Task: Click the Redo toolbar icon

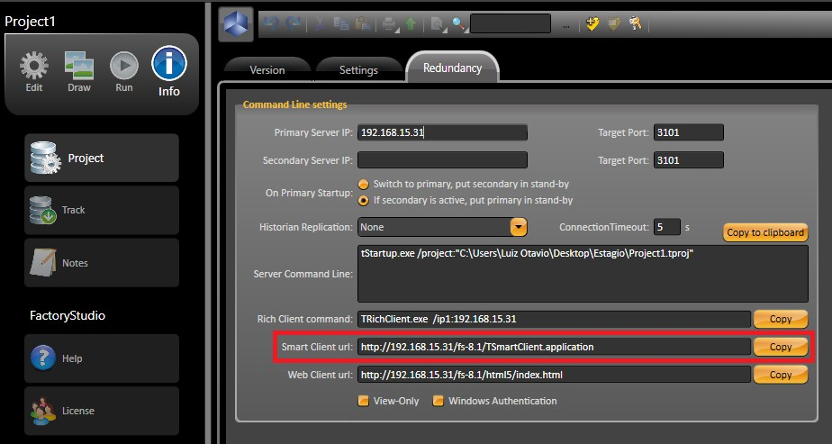Action: click(x=293, y=23)
